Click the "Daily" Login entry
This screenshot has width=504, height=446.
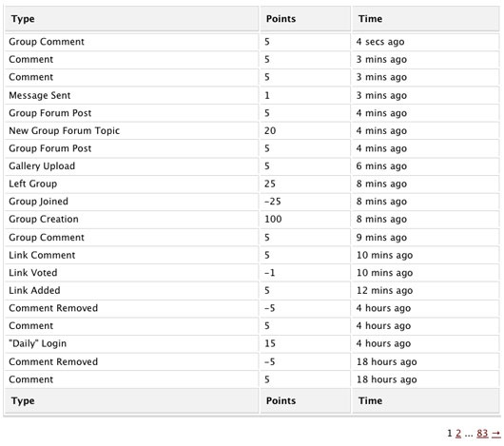coord(38,343)
